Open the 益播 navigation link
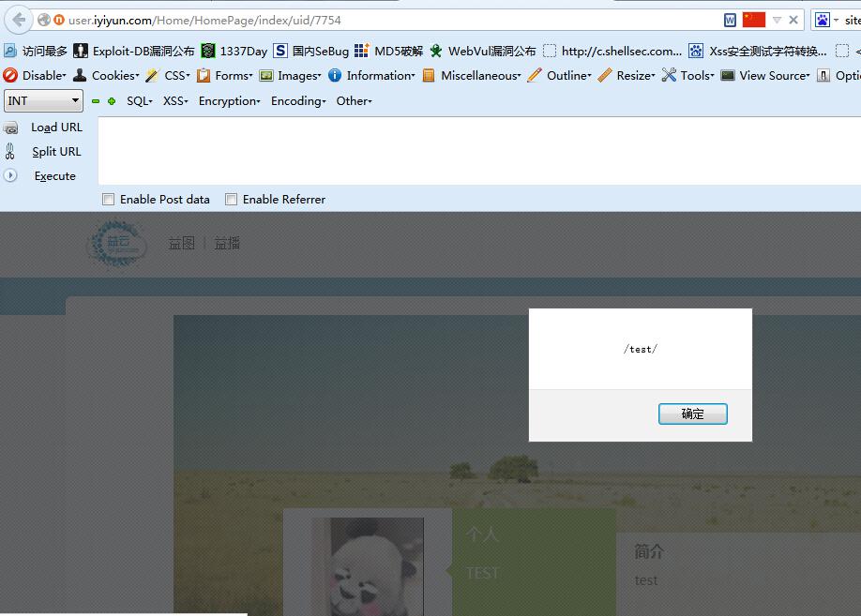Image resolution: width=861 pixels, height=616 pixels. tap(227, 243)
